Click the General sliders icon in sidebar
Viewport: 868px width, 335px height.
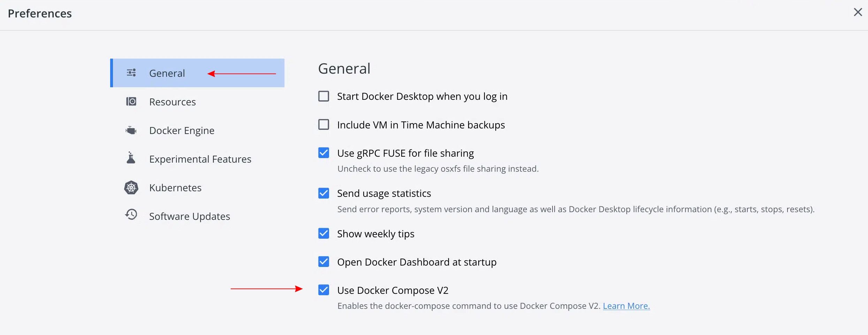point(131,73)
